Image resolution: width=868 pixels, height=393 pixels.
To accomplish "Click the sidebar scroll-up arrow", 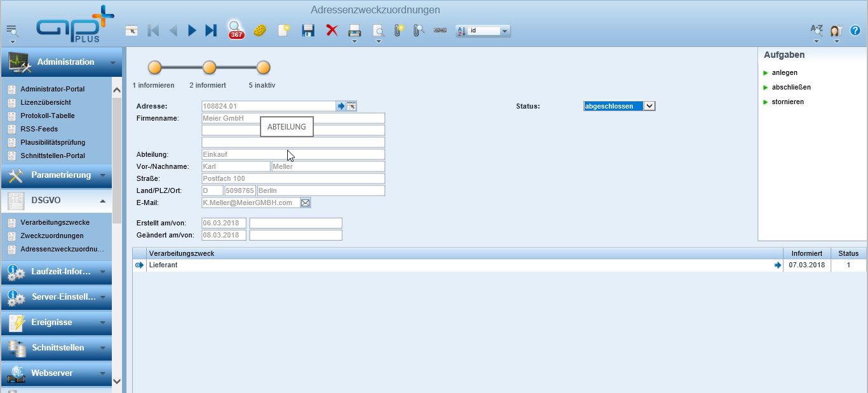I will tap(116, 90).
